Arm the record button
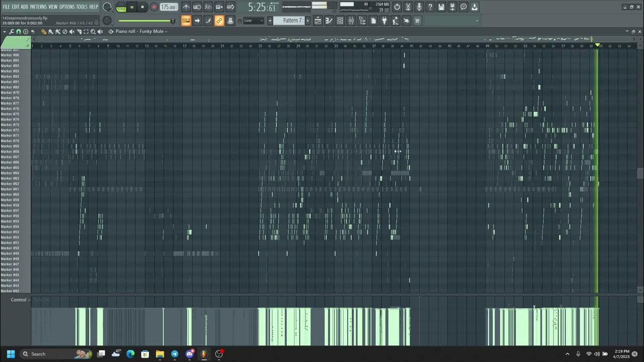This screenshot has width=644, height=362. [x=154, y=7]
